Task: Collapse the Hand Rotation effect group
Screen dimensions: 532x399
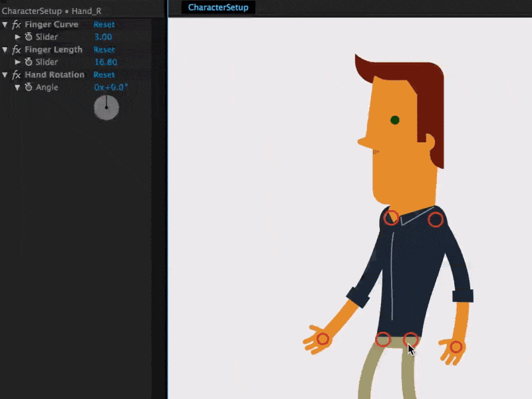Action: (x=5, y=75)
